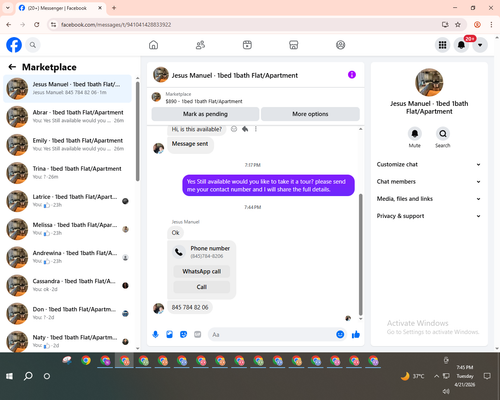This screenshot has width=500, height=400.
Task: Open the Facebook logo home link
Action: (x=14, y=45)
